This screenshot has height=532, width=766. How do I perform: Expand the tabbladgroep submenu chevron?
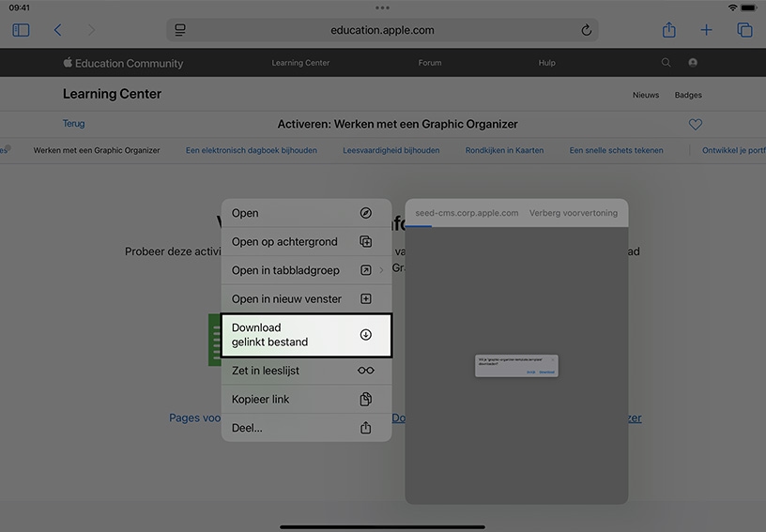(381, 270)
